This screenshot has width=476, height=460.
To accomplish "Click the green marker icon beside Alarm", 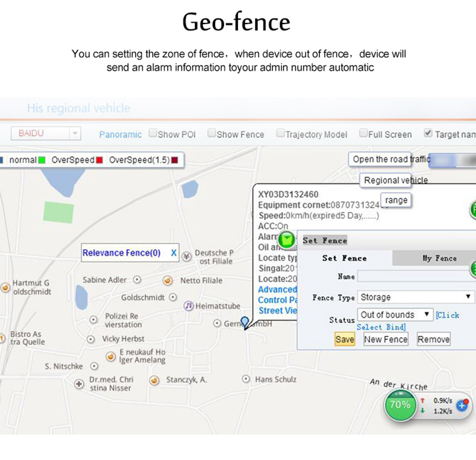I will pos(286,240).
